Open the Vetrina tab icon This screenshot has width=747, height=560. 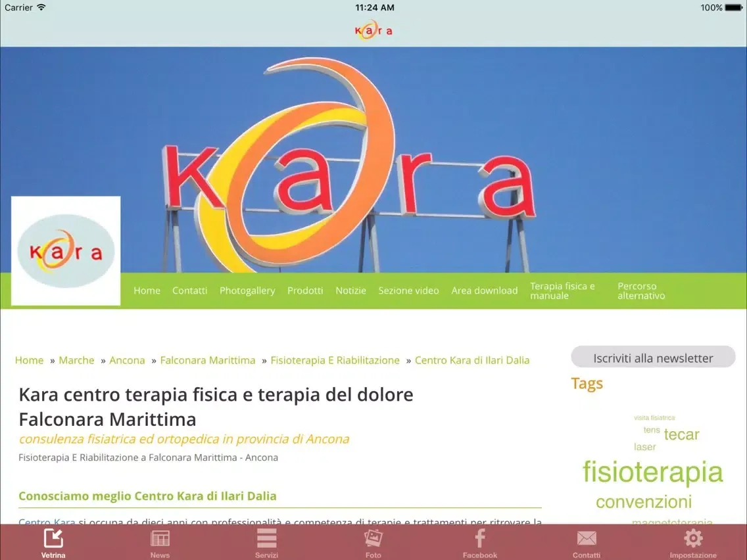click(53, 538)
